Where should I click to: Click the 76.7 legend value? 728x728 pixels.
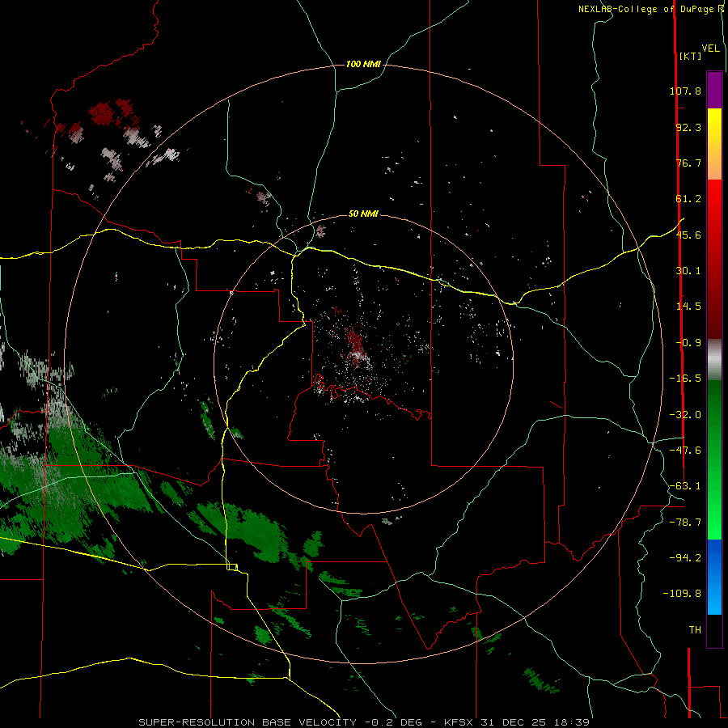pos(688,163)
